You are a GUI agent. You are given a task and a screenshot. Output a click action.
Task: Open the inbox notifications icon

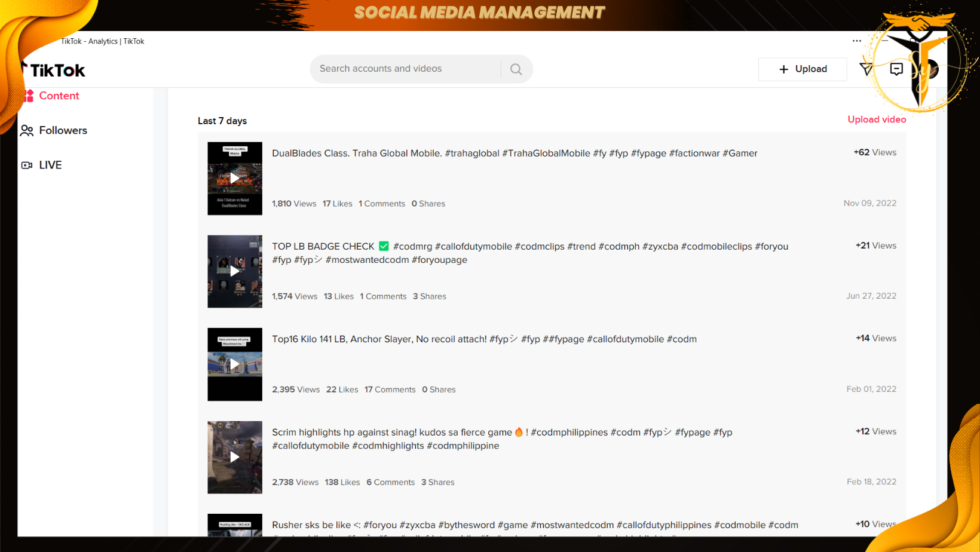896,69
